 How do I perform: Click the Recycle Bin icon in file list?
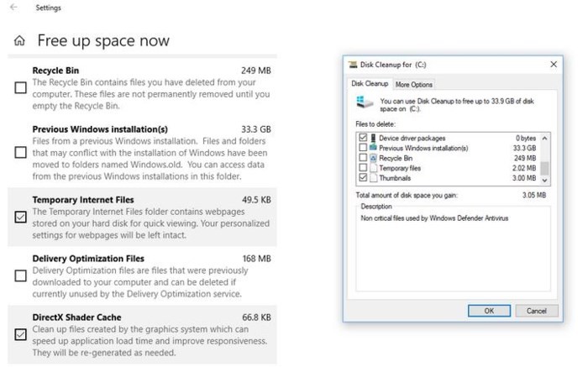click(373, 158)
